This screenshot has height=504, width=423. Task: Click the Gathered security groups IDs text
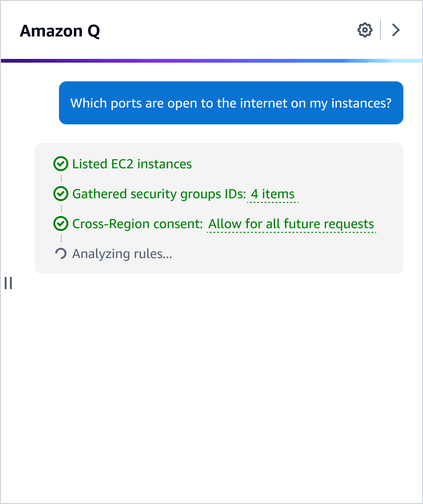coord(159,194)
